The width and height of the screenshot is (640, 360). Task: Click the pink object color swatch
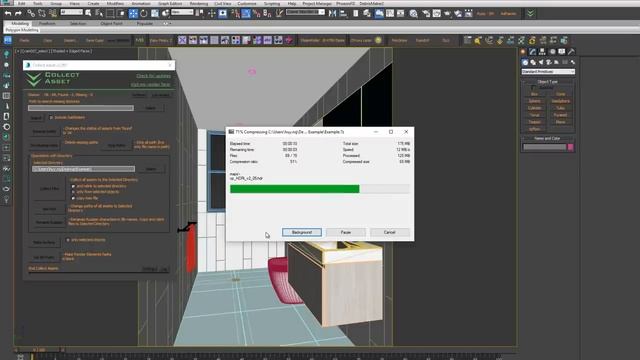(x=571, y=147)
